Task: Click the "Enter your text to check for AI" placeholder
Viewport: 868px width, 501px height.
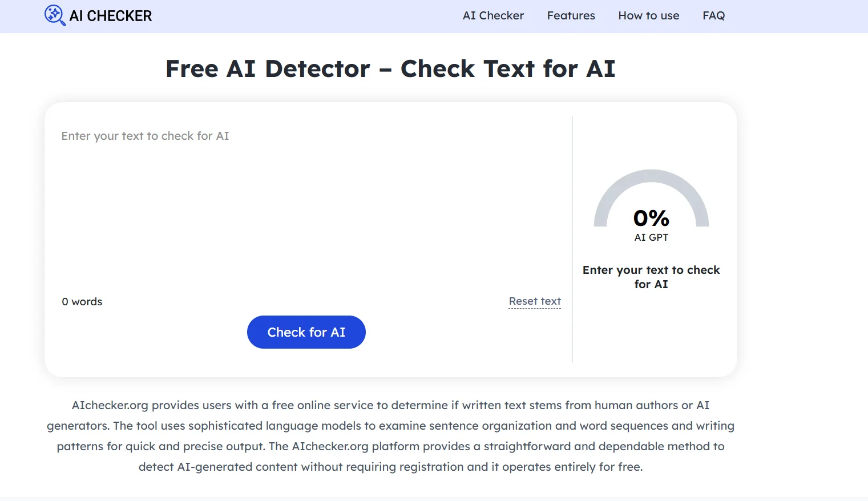Action: pyautogui.click(x=145, y=136)
